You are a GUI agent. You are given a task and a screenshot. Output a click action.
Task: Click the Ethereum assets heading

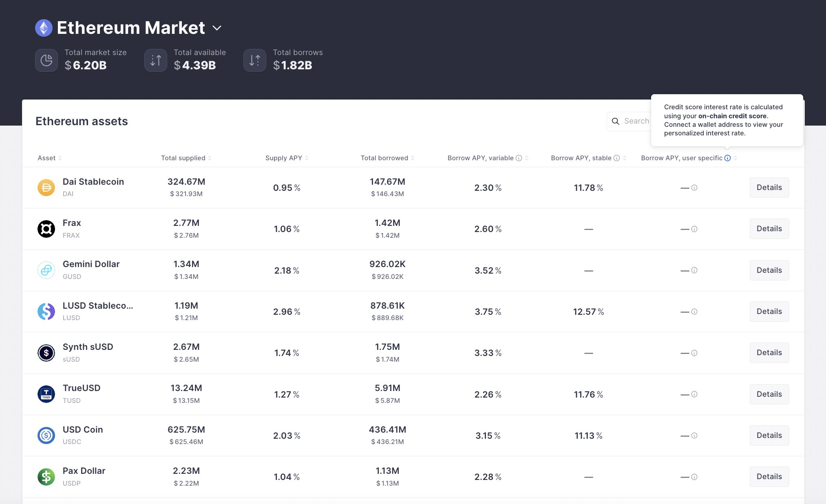[82, 122]
